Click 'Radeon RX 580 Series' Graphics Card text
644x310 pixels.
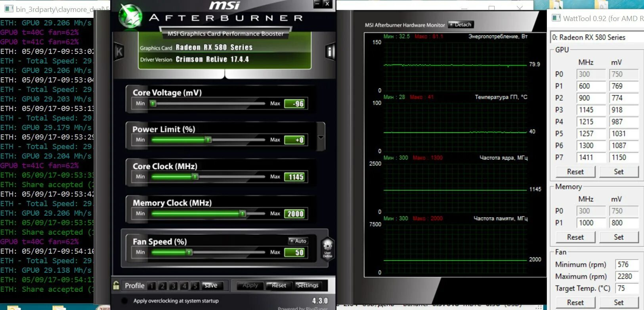pos(214,48)
